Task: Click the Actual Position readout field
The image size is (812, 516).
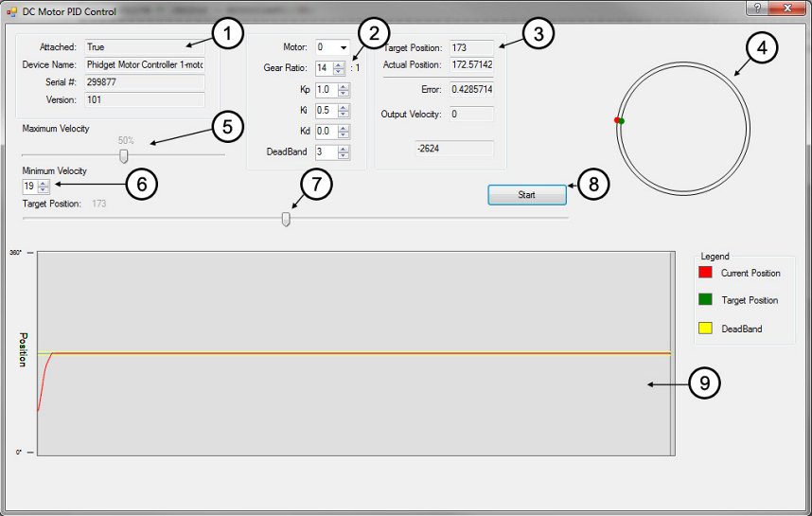Action: point(471,64)
